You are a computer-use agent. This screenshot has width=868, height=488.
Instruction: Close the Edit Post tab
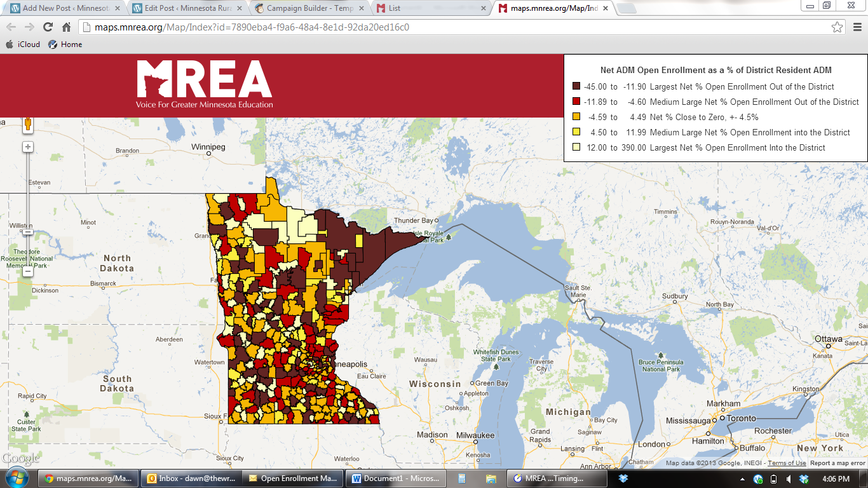[x=239, y=8]
